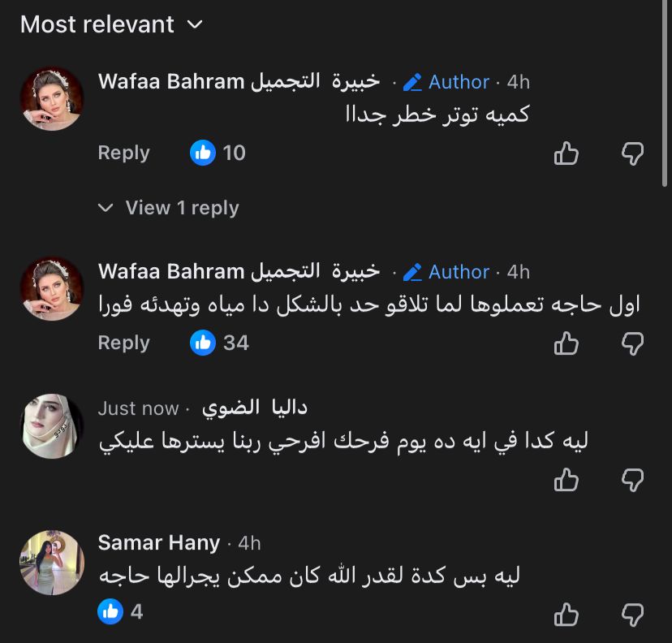Toggle like on Samar Hany's comment

click(566, 611)
